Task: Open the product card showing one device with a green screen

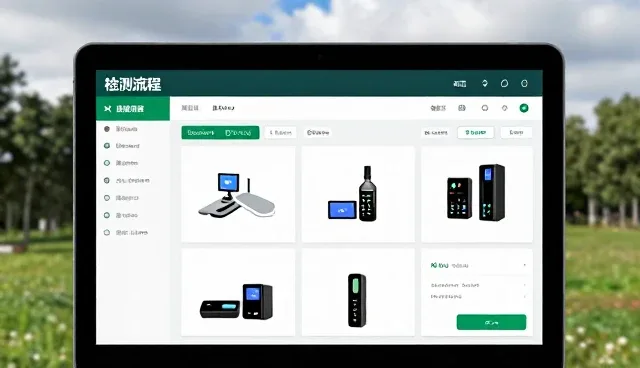Action: click(x=358, y=293)
